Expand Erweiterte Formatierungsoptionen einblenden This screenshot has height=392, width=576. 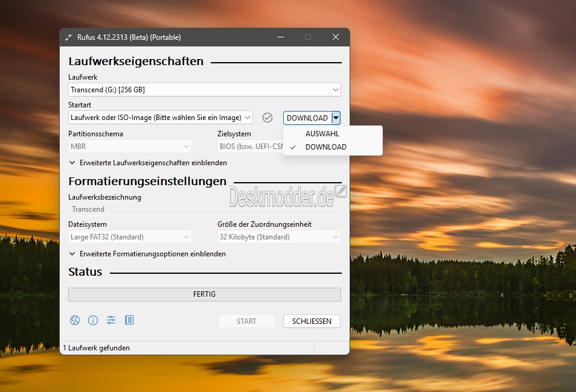coord(152,254)
